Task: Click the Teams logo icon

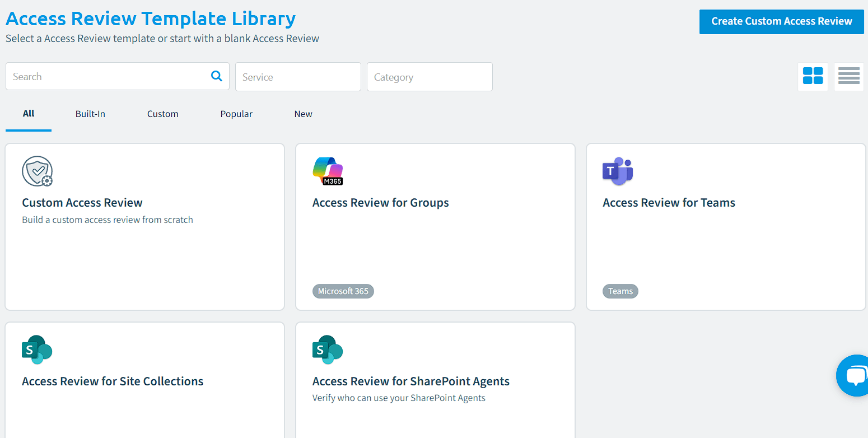Action: click(x=618, y=171)
